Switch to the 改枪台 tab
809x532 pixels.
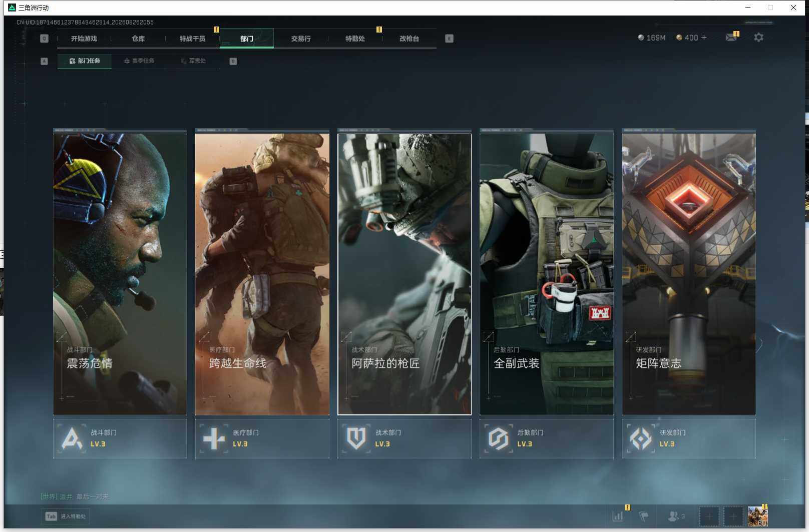pos(409,39)
